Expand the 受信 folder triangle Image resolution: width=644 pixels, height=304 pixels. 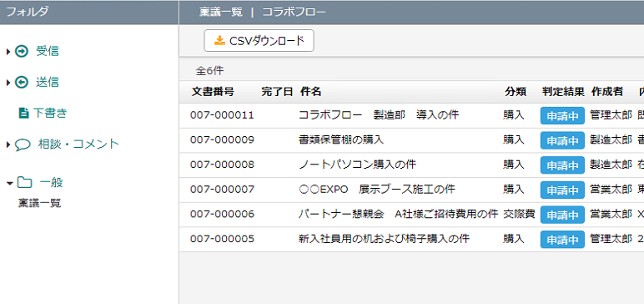pos(8,52)
